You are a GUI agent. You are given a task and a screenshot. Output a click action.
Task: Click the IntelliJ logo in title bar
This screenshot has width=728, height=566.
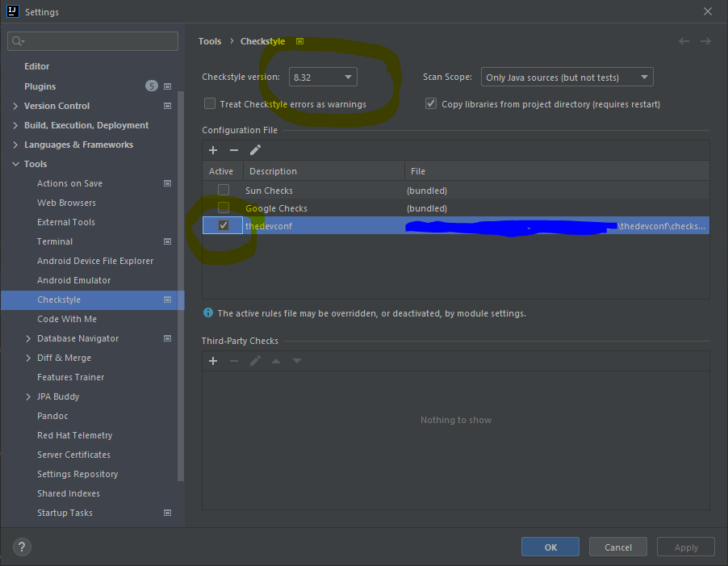pyautogui.click(x=13, y=11)
